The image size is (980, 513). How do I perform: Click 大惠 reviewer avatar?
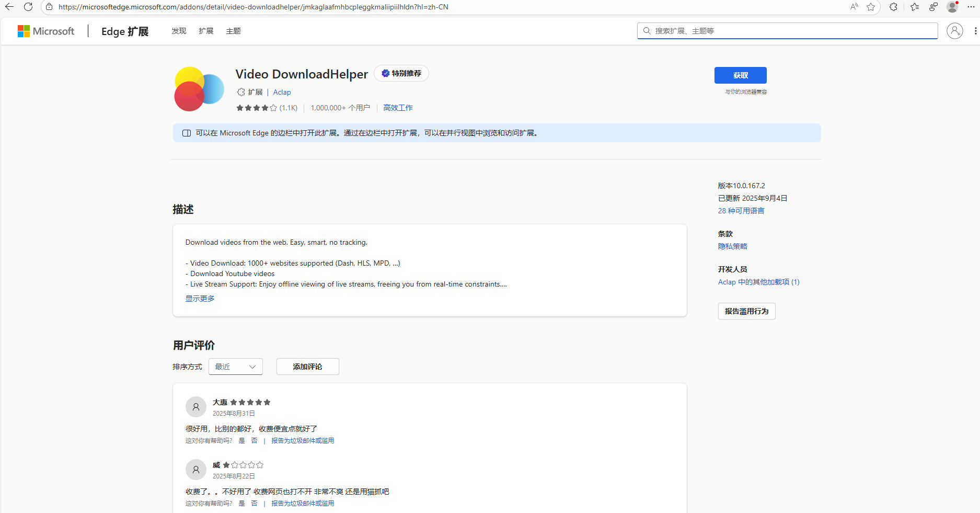(x=196, y=407)
